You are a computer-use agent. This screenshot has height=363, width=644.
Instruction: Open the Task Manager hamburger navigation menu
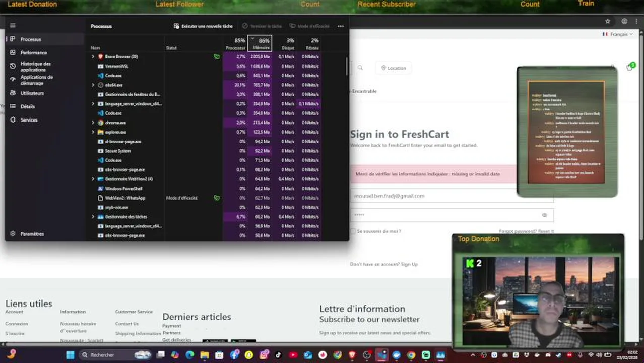[x=13, y=26]
